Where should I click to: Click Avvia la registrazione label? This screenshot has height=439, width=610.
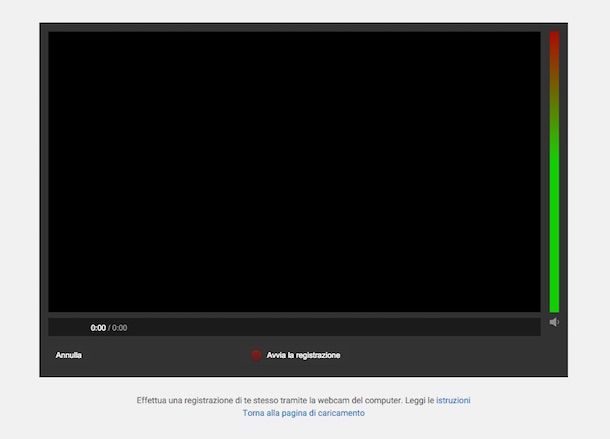point(303,355)
